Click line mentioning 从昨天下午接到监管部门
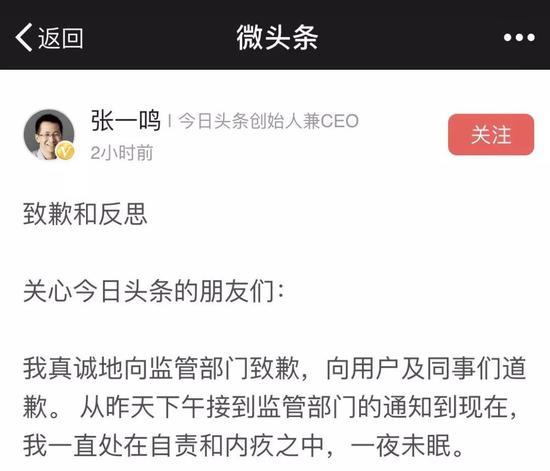The width and height of the screenshot is (550, 471). (270, 407)
